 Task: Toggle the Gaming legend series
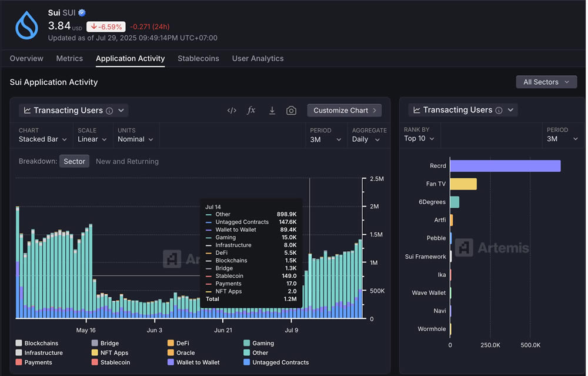[263, 343]
